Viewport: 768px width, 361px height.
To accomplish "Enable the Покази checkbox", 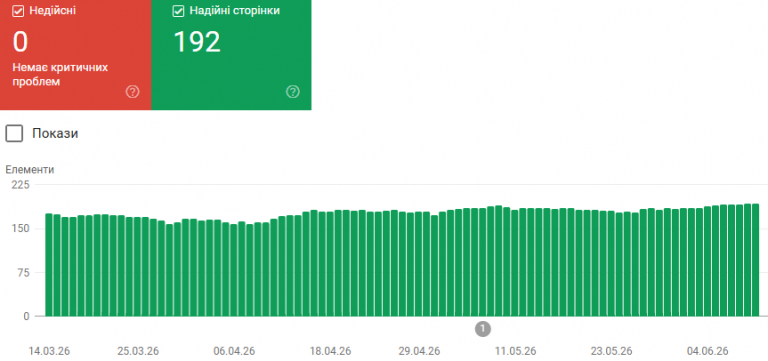I will (x=14, y=133).
